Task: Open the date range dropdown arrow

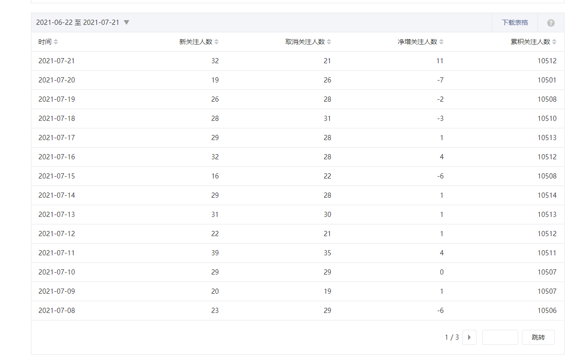Action: pyautogui.click(x=126, y=22)
